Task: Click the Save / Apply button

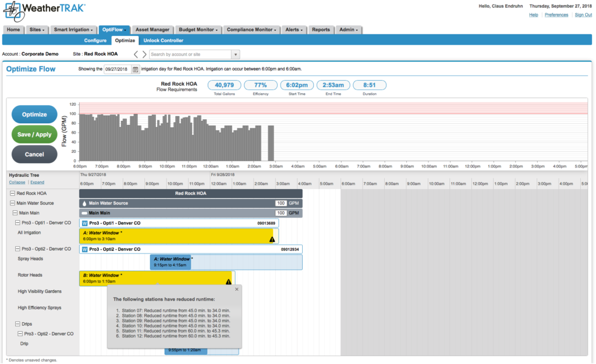Action: tap(34, 134)
